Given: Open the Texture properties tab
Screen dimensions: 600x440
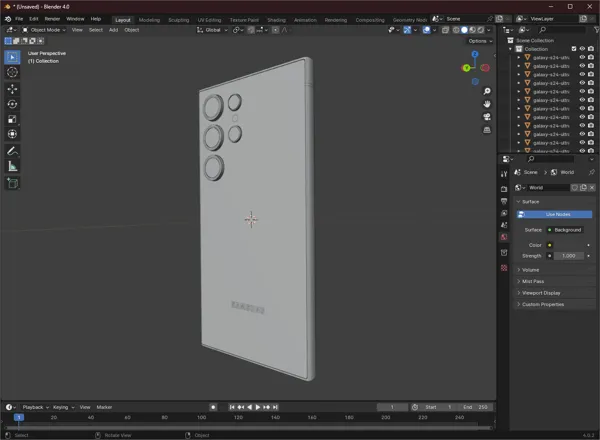Looking at the screenshot, I should tap(504, 268).
